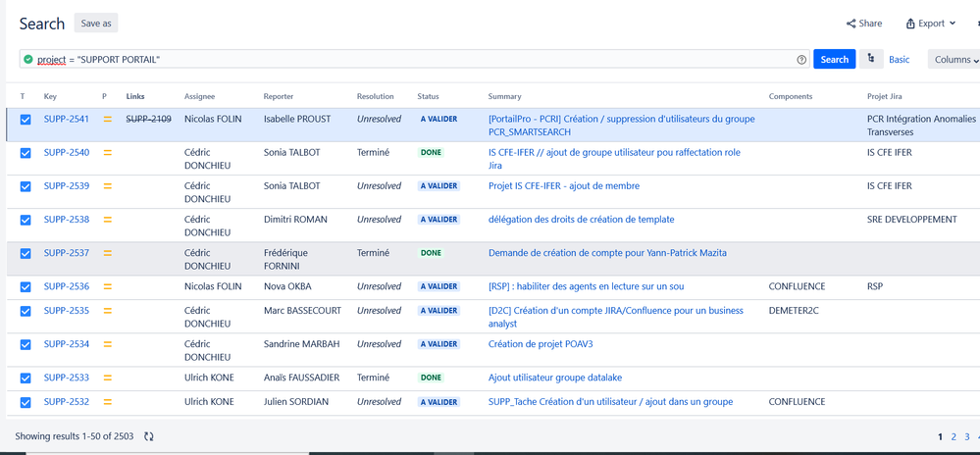Open linked issue SUPP-2109
This screenshot has width=980, height=455.
point(149,119)
